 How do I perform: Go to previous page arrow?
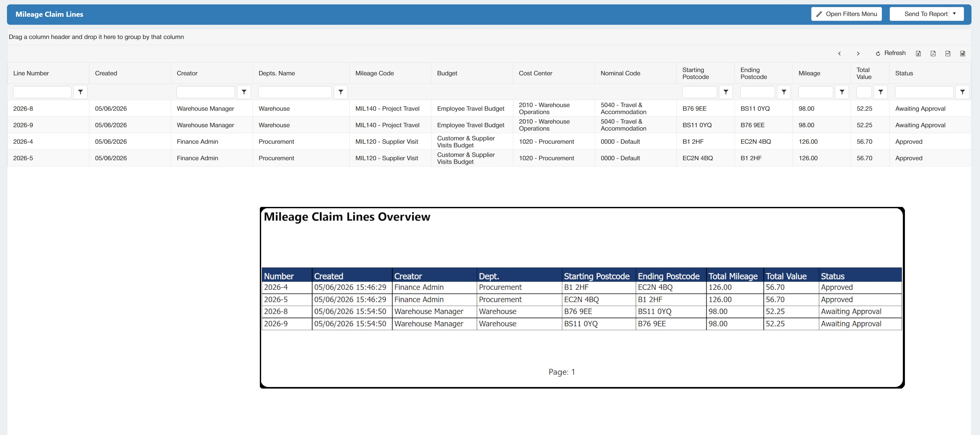click(839, 54)
